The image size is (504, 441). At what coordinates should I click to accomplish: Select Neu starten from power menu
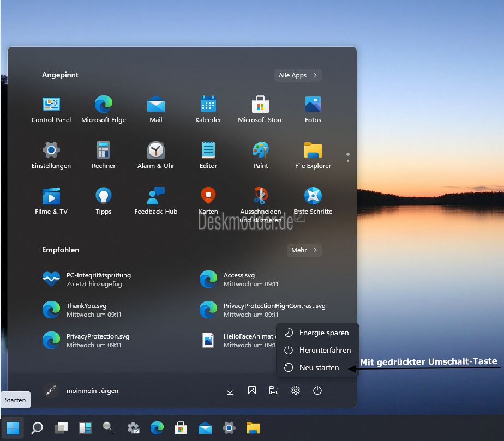click(319, 367)
